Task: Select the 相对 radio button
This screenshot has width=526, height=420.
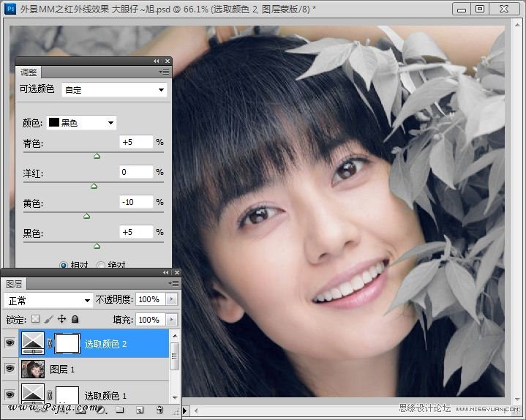Action: pos(64,265)
